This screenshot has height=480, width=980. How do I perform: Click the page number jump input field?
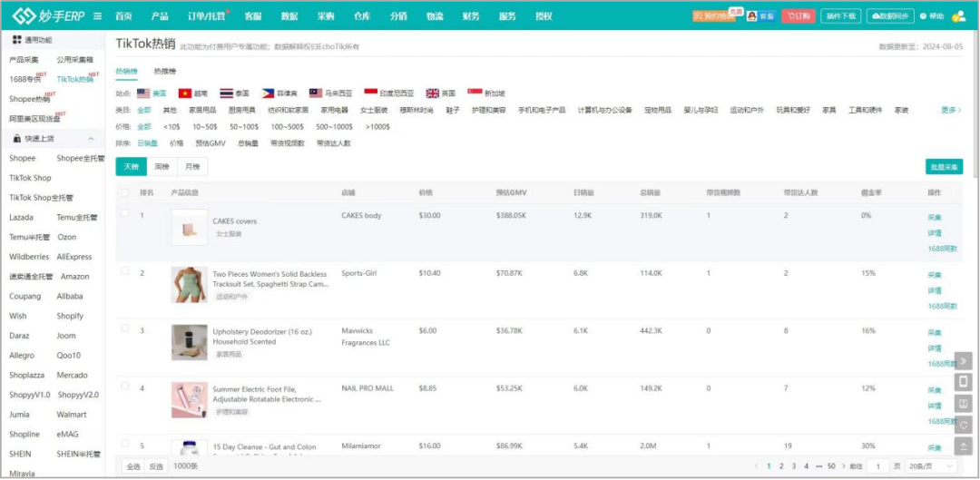878,466
